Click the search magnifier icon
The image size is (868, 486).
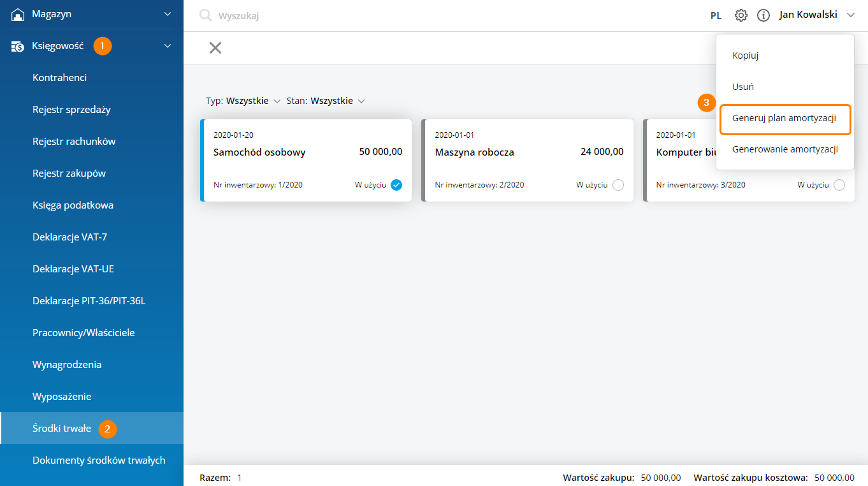205,15
